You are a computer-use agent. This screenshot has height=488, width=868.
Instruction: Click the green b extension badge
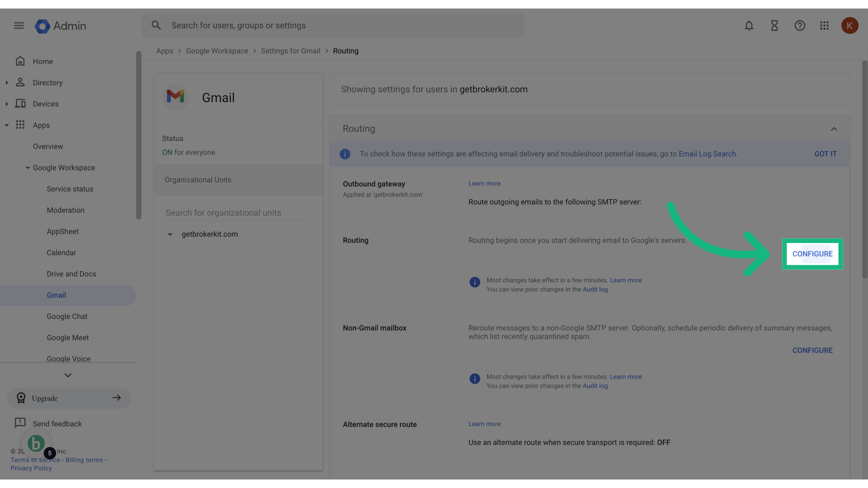36,444
